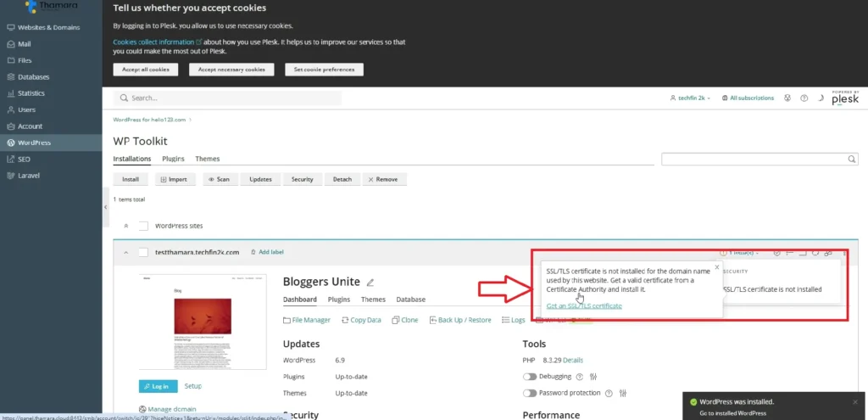Edit the Bloggers Unite site title with pencil icon

370,282
